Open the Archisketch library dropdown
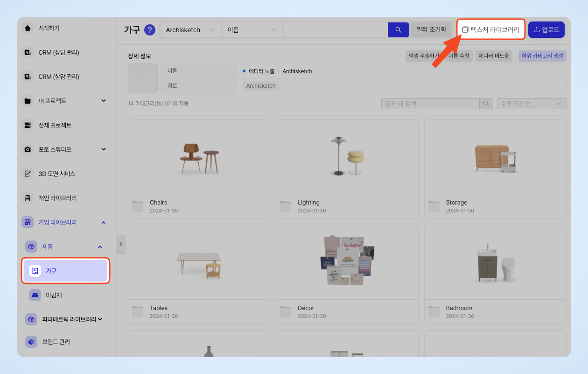The height and width of the screenshot is (374, 588). 191,30
